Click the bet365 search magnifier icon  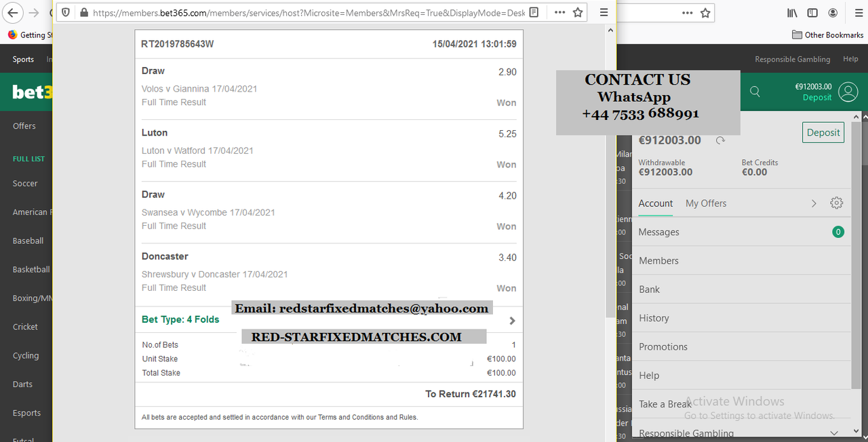pyautogui.click(x=755, y=92)
